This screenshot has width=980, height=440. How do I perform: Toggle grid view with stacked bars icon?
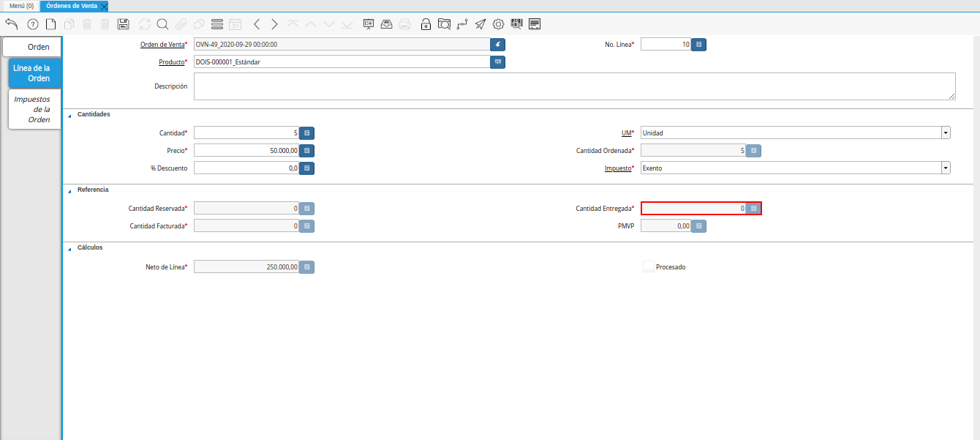coord(216,24)
